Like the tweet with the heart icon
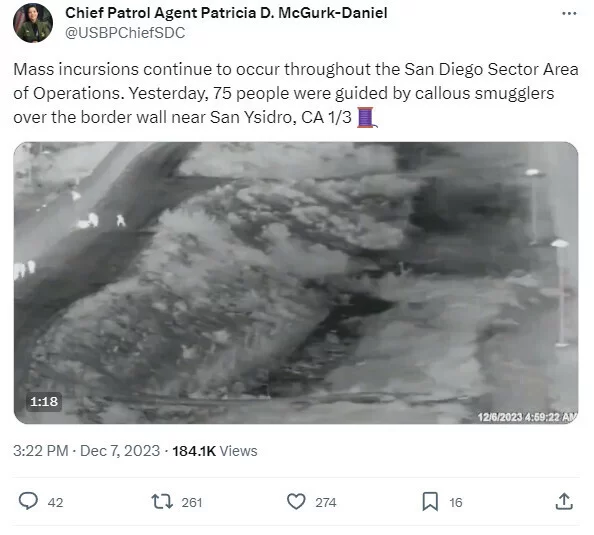This screenshot has height=535, width=594. tap(296, 501)
